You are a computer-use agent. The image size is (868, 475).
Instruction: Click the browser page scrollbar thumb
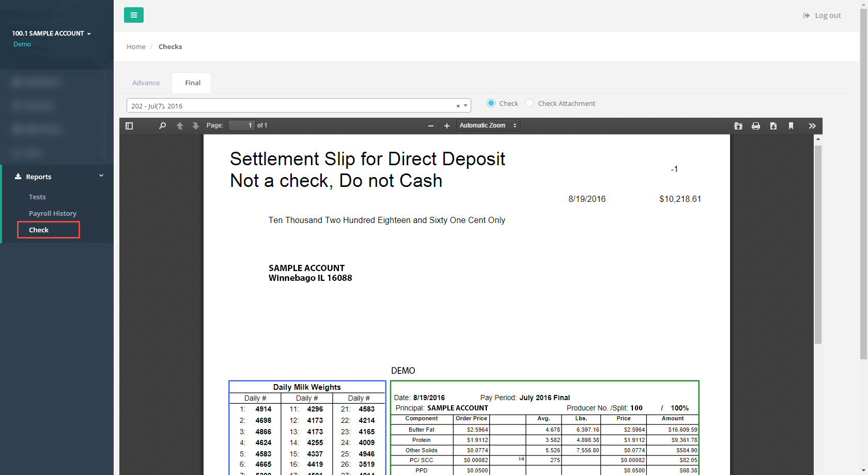click(864, 183)
